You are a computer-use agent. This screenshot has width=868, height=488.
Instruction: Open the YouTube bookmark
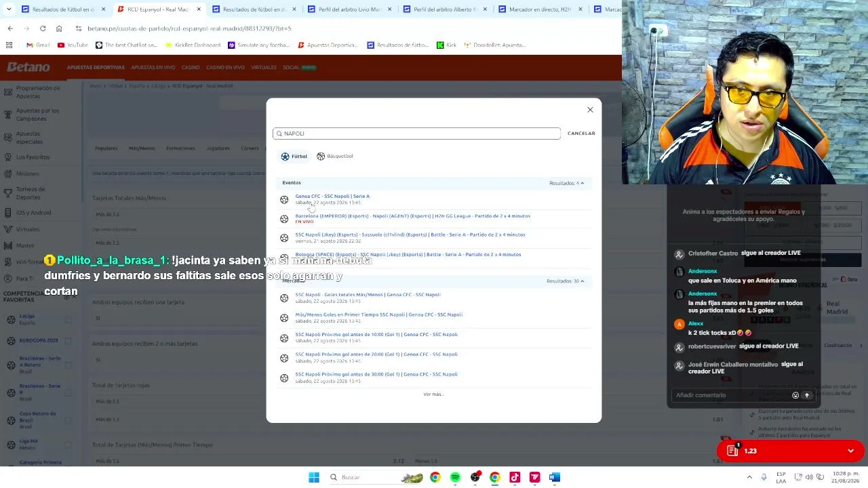click(73, 45)
